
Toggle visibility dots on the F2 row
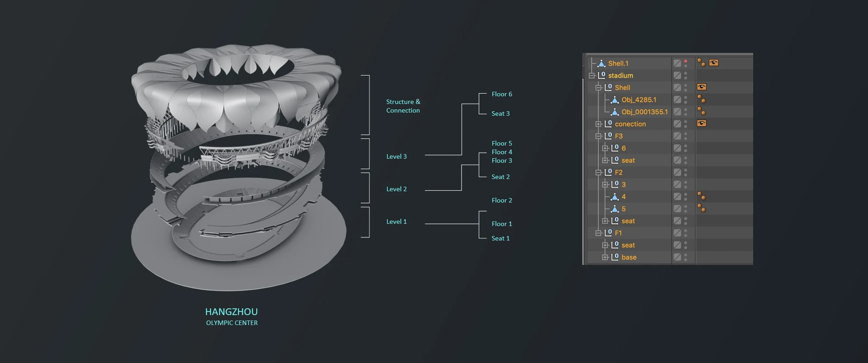pyautogui.click(x=686, y=172)
